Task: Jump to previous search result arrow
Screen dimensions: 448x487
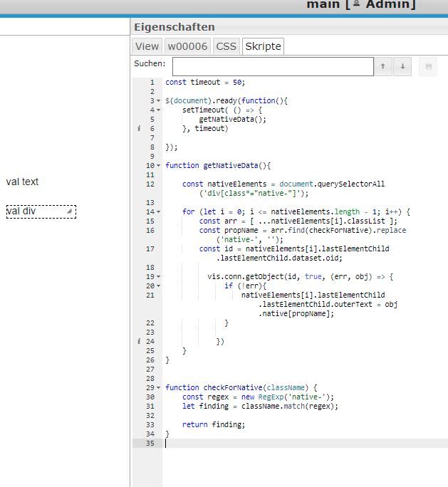Action: 383,66
